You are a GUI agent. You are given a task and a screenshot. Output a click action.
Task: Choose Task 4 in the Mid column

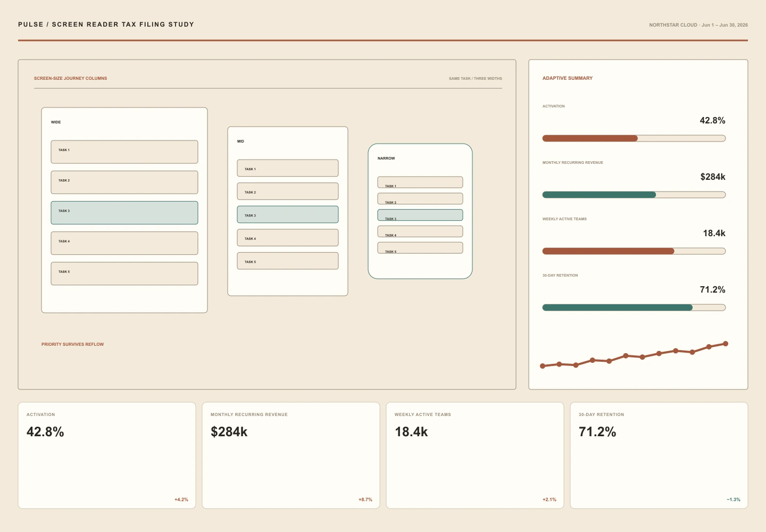coord(288,238)
